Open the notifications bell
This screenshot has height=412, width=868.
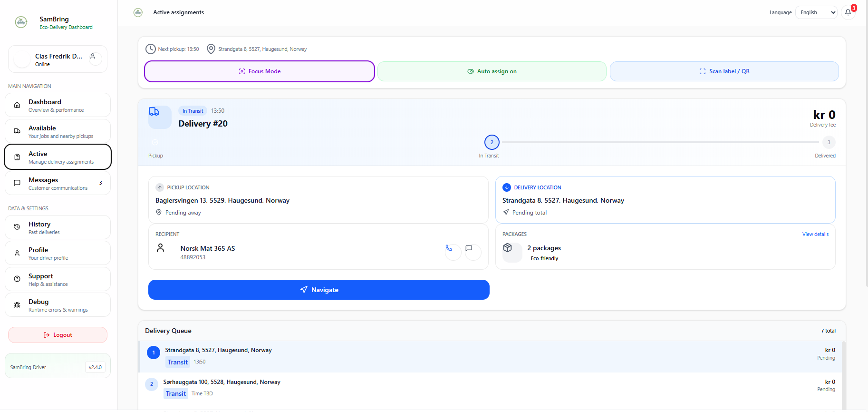pyautogui.click(x=848, y=13)
